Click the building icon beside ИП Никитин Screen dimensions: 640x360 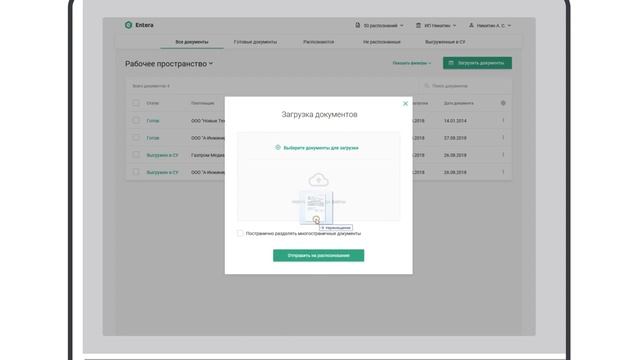point(418,25)
